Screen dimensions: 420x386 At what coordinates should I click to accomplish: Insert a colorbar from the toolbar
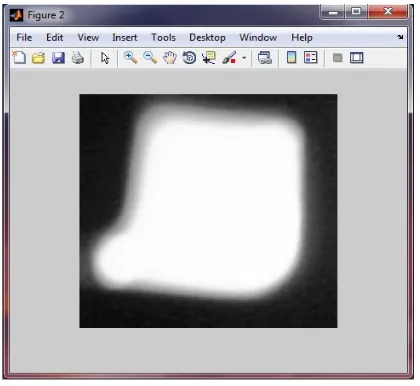(x=292, y=58)
